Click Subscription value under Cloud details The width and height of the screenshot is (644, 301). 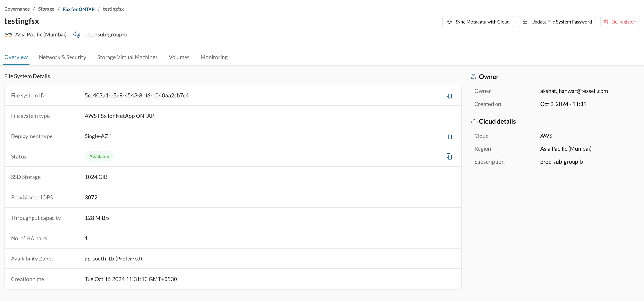click(x=562, y=162)
